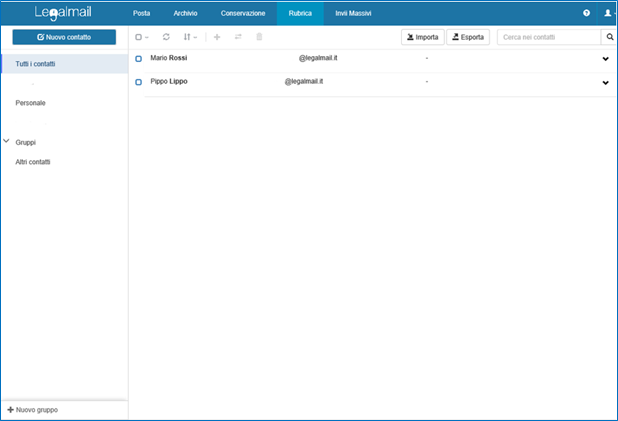Open the Invii Massivi tab
Viewport: 618px width, 421px height.
[x=353, y=13]
